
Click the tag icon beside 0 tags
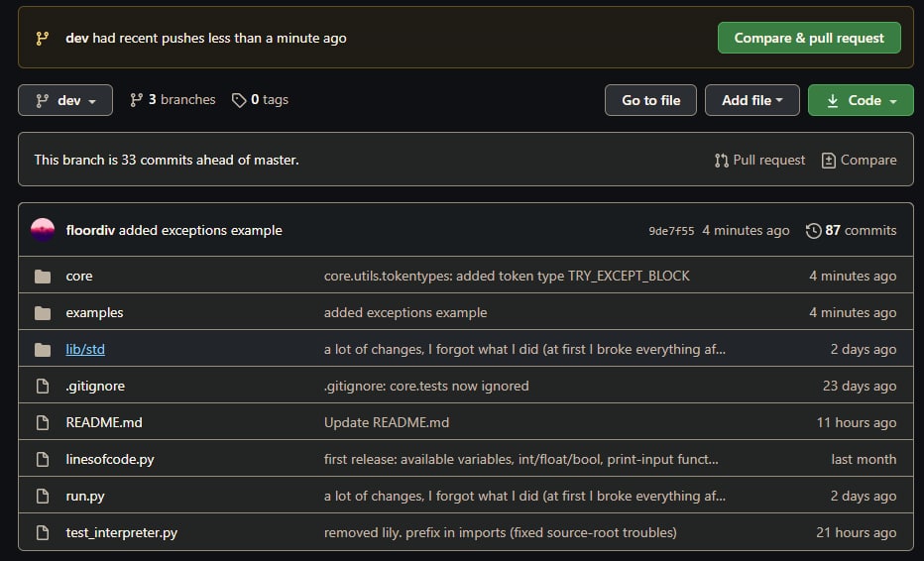[239, 100]
